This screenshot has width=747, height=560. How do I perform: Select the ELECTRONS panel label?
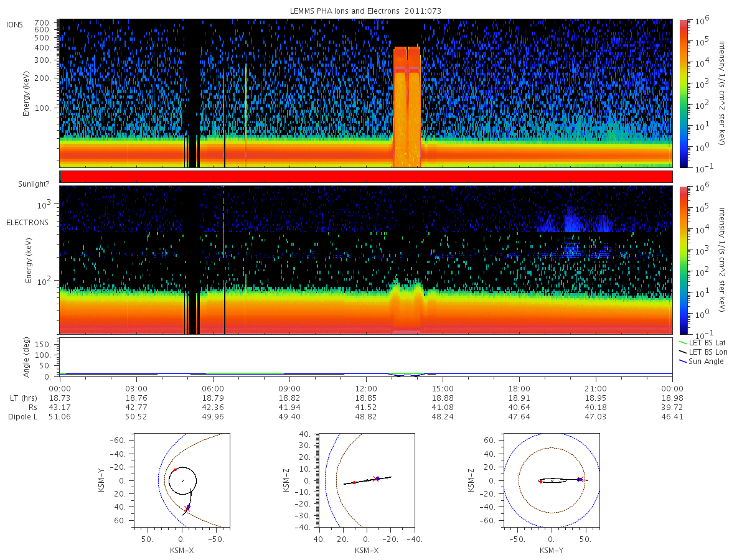click(x=27, y=222)
